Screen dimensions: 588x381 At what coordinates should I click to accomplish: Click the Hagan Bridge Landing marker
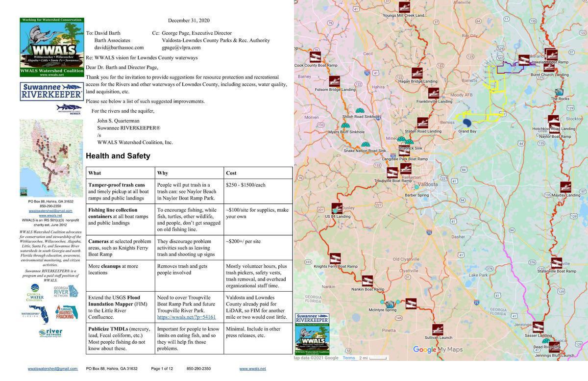point(417,73)
